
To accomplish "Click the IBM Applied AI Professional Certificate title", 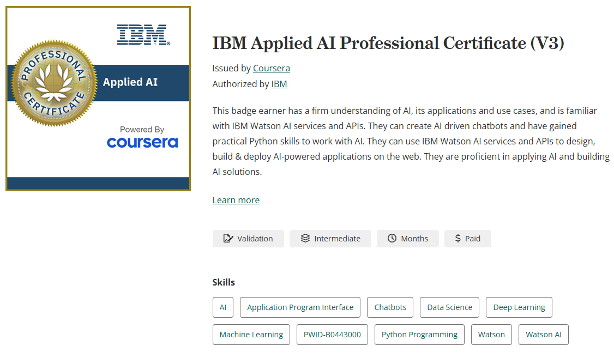I will pyautogui.click(x=388, y=43).
